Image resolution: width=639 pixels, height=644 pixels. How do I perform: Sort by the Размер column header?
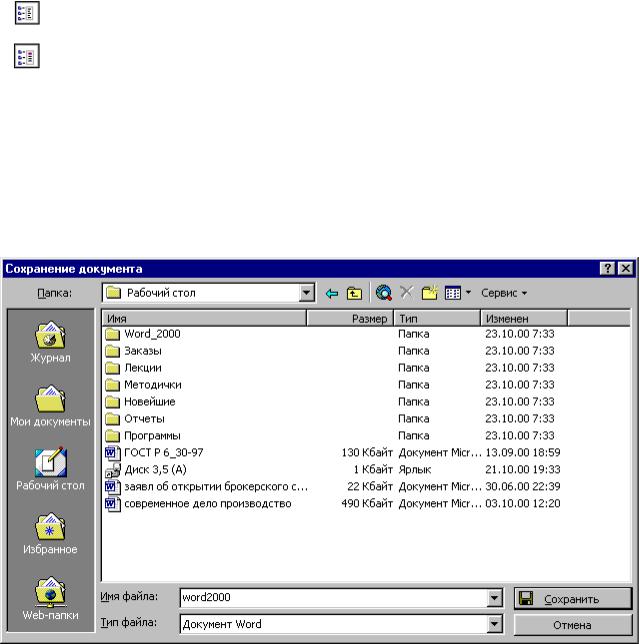click(x=350, y=318)
